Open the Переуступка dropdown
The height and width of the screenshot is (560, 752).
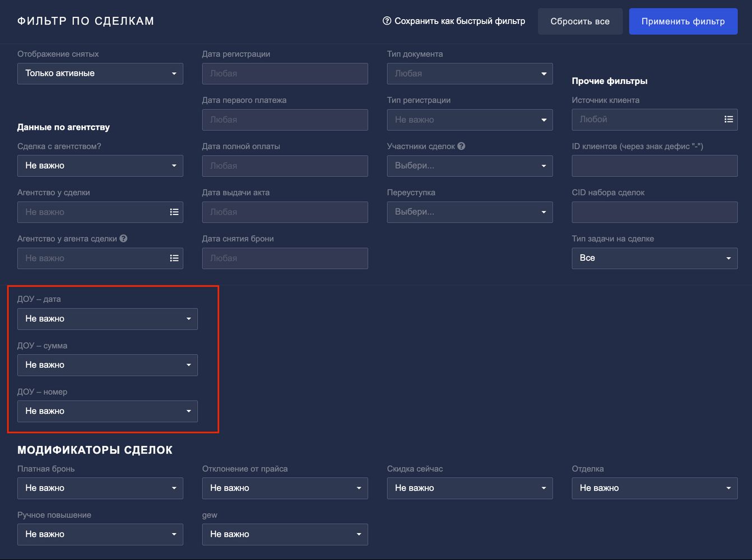coord(470,212)
